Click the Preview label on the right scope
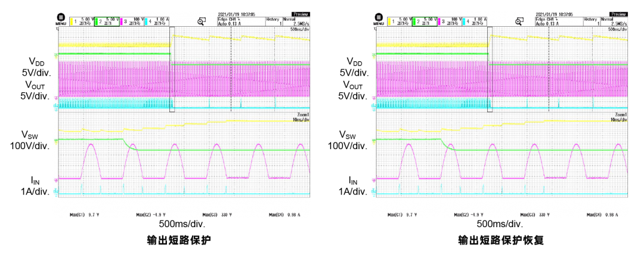644x254 pixels. click(618, 14)
